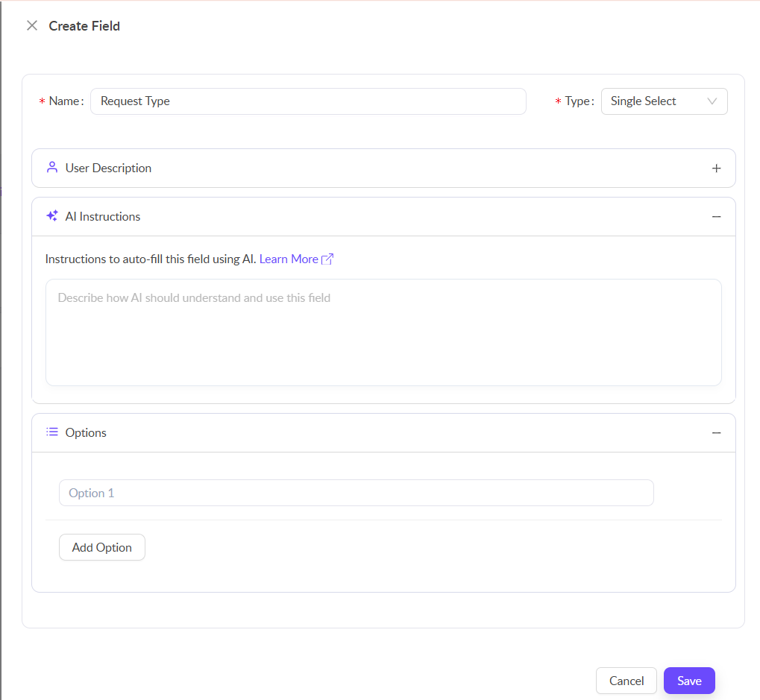Click the sparkle icon beside AI Instructions

(52, 216)
